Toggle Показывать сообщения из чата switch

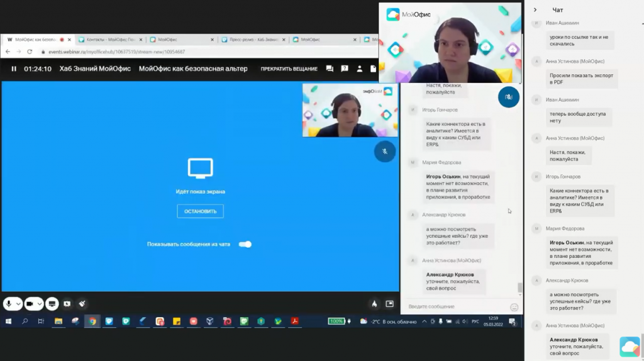[245, 245]
